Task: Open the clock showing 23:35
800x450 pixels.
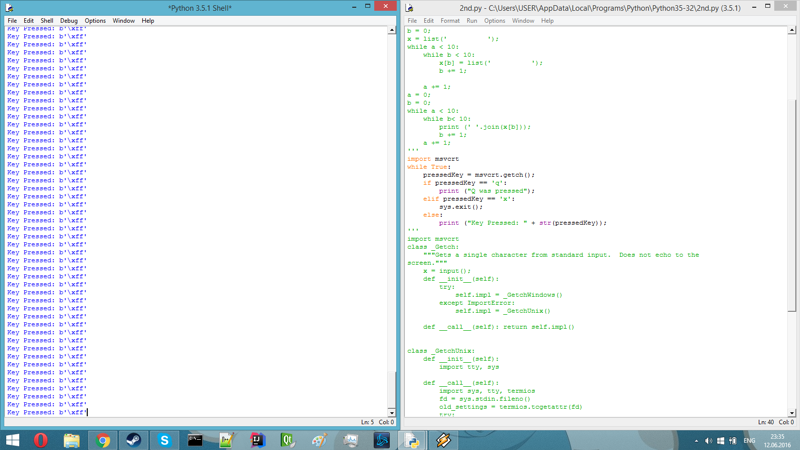Action: 777,441
